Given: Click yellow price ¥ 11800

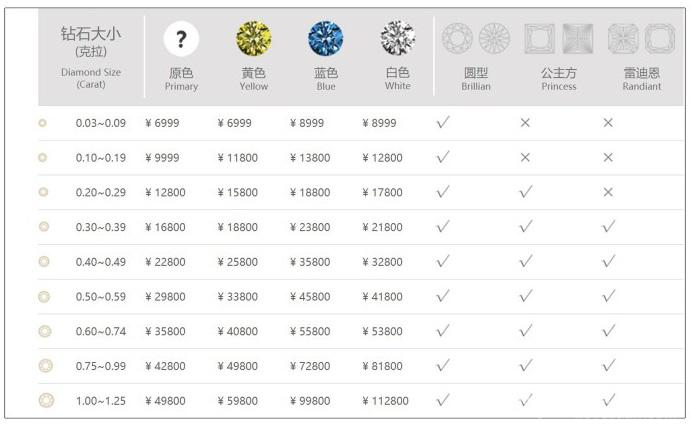Looking at the screenshot, I should click(x=238, y=158).
